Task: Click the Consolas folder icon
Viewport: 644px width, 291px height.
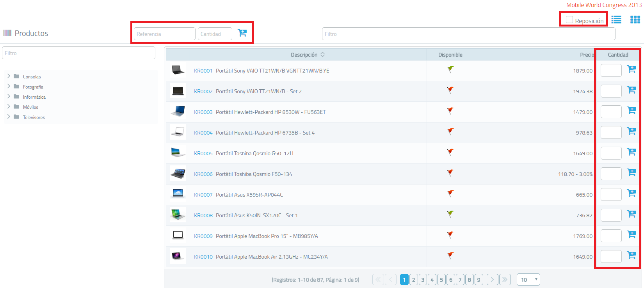Action: coord(16,76)
